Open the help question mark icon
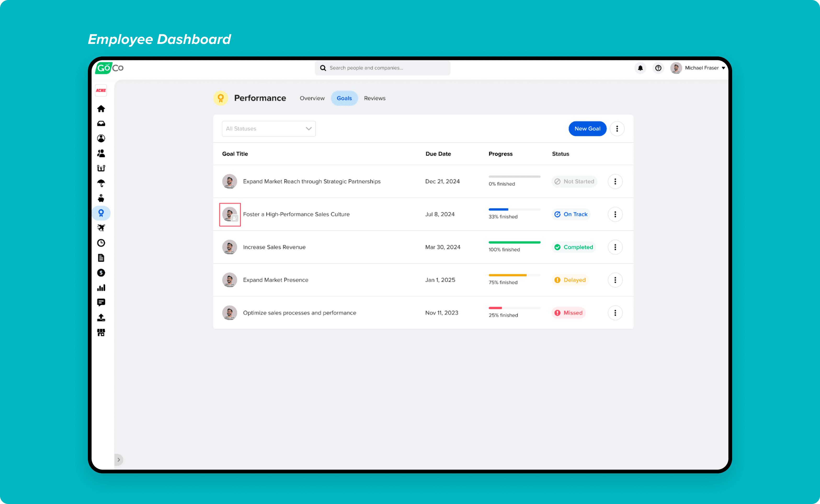 click(658, 68)
